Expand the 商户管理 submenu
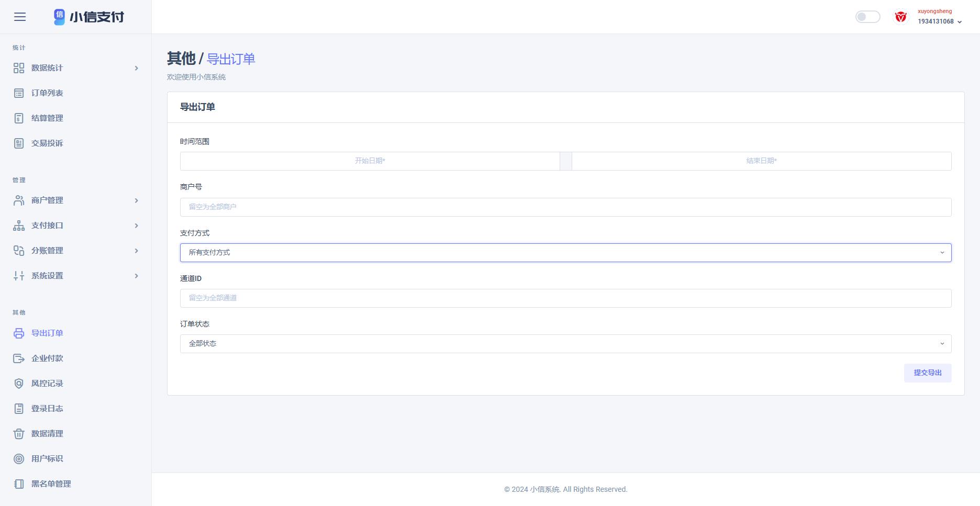Viewport: 980px width, 506px height. click(76, 200)
